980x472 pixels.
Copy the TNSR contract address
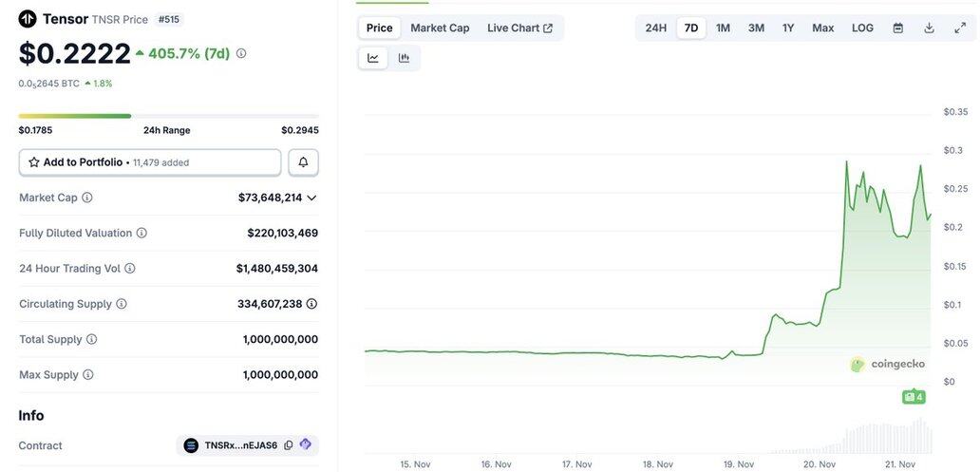pos(289,445)
